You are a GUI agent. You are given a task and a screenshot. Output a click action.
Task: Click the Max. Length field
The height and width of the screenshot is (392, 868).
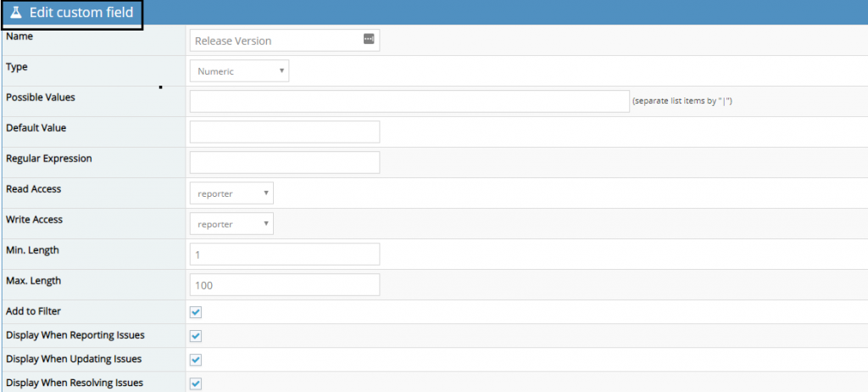tap(285, 285)
